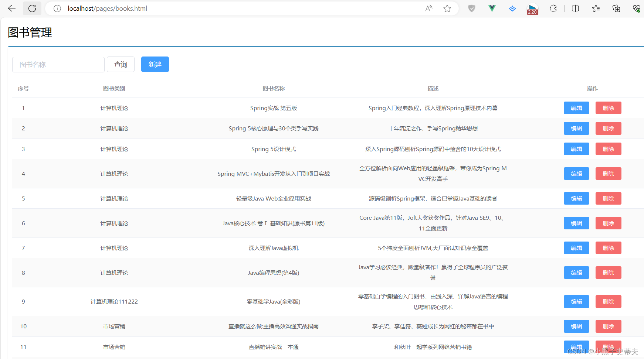Open browser essentials heart icon
644x359 pixels.
click(x=637, y=8)
